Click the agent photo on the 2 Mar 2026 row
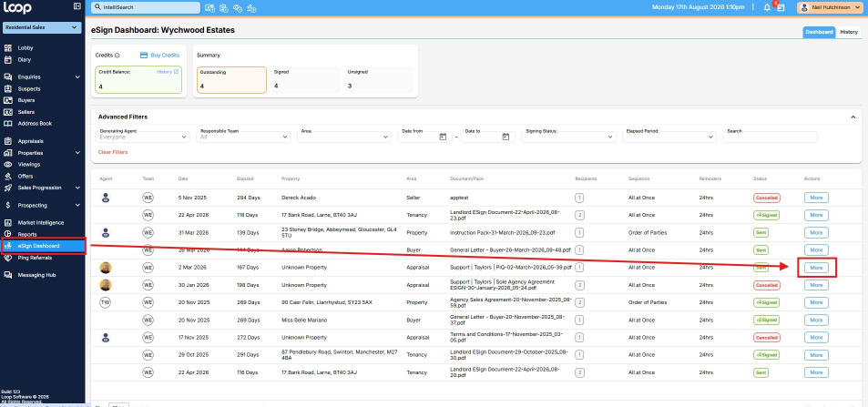This screenshot has height=407, width=868. pos(105,268)
